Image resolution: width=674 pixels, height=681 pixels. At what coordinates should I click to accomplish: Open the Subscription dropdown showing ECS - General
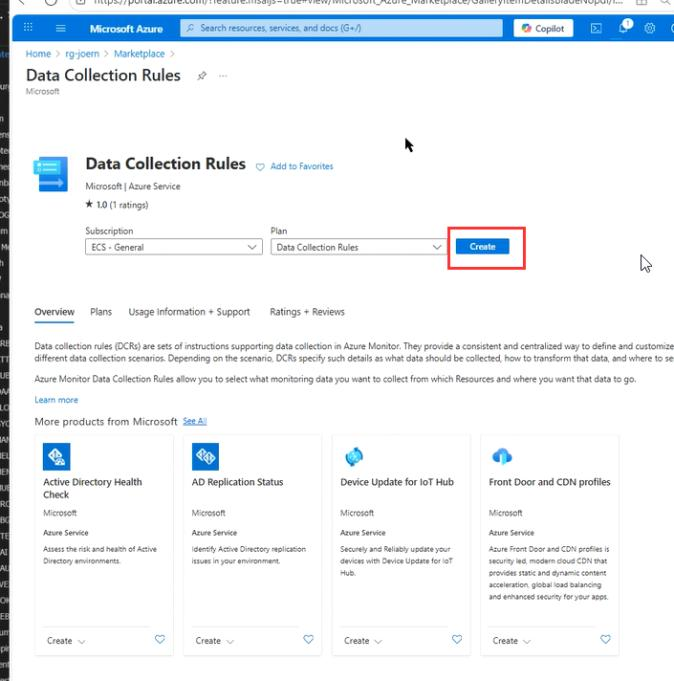click(x=174, y=247)
